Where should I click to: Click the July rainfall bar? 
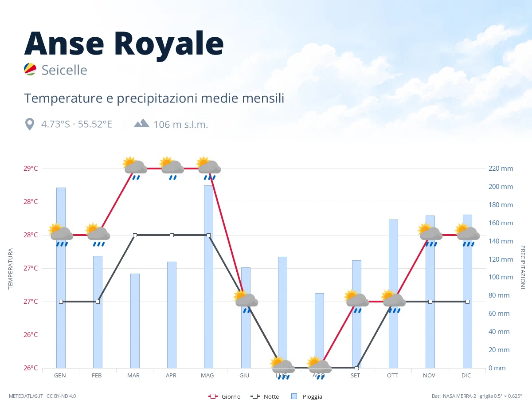(x=282, y=312)
